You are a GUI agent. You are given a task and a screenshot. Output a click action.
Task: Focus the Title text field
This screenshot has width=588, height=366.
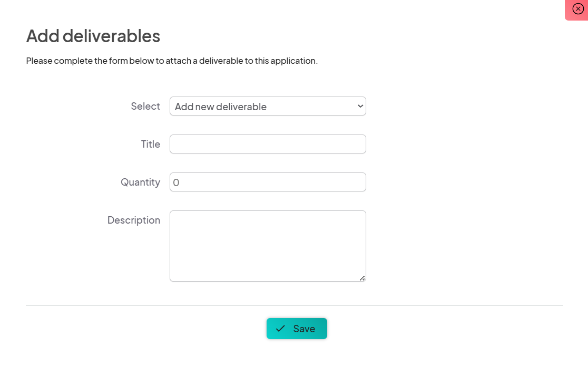click(x=268, y=144)
